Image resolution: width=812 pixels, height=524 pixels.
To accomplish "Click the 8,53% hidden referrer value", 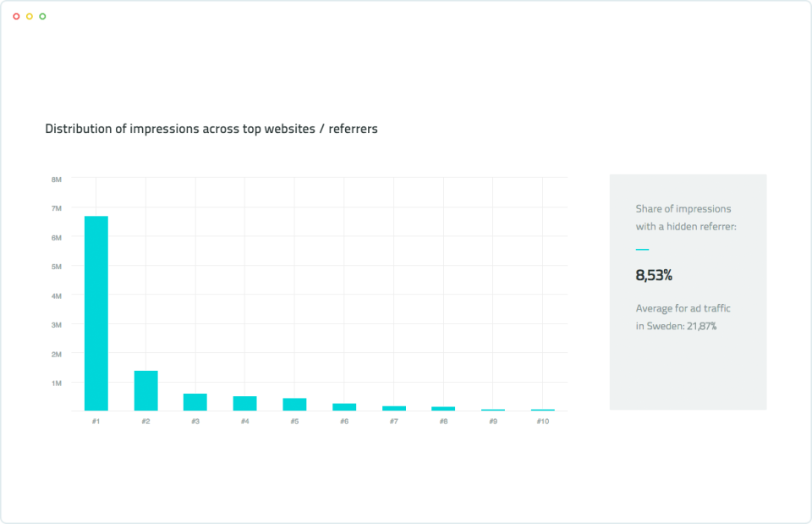I will (654, 275).
